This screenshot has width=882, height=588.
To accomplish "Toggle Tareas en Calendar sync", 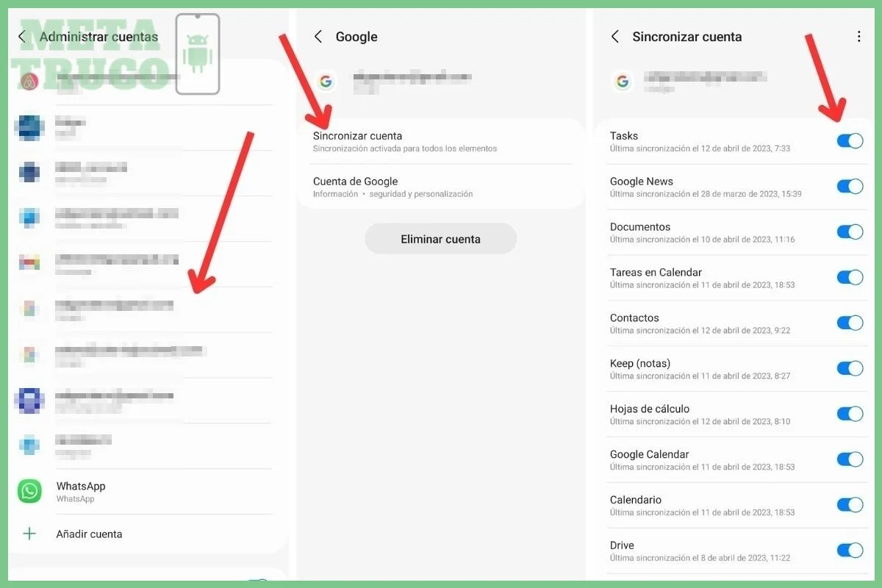I will [850, 277].
